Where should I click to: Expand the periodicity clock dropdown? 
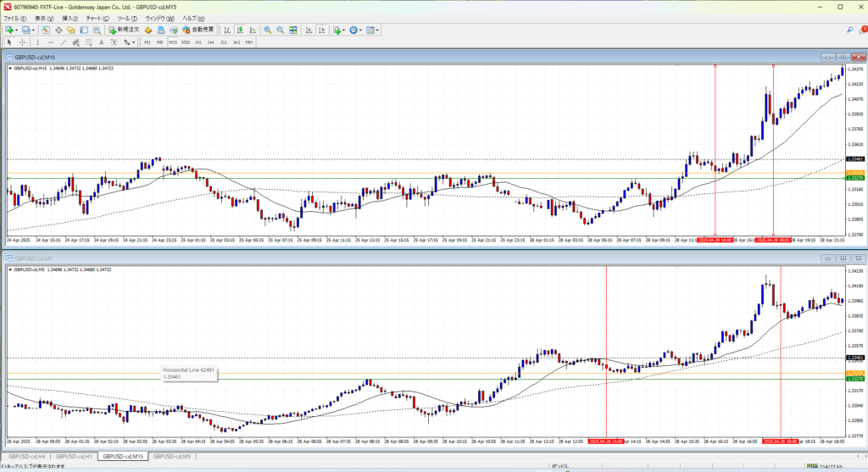362,31
